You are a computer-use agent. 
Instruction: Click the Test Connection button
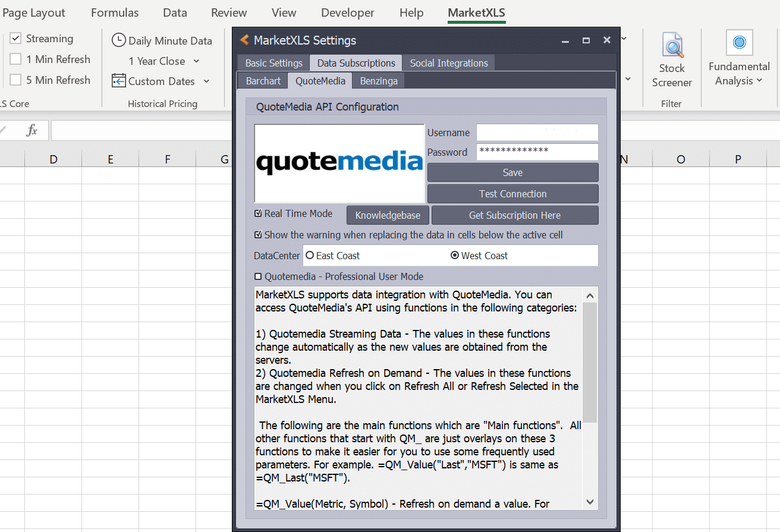(x=513, y=194)
